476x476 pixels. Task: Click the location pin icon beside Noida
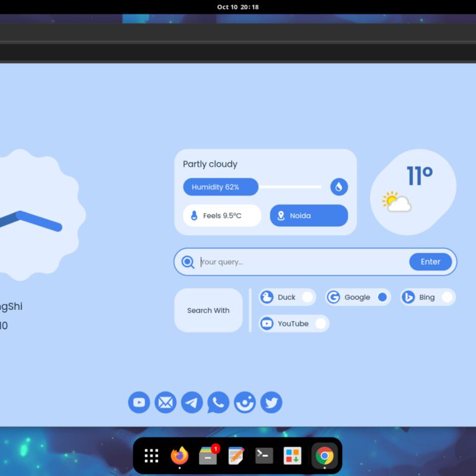tap(281, 216)
